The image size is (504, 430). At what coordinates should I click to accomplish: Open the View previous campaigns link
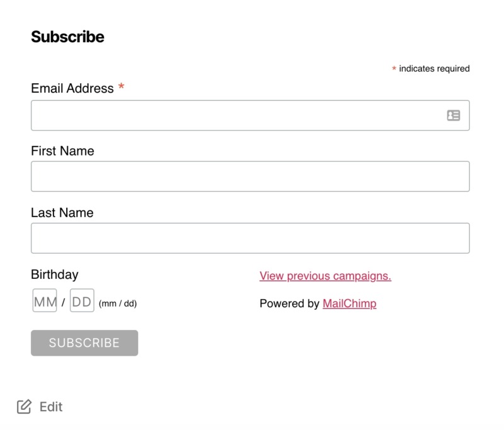(325, 276)
